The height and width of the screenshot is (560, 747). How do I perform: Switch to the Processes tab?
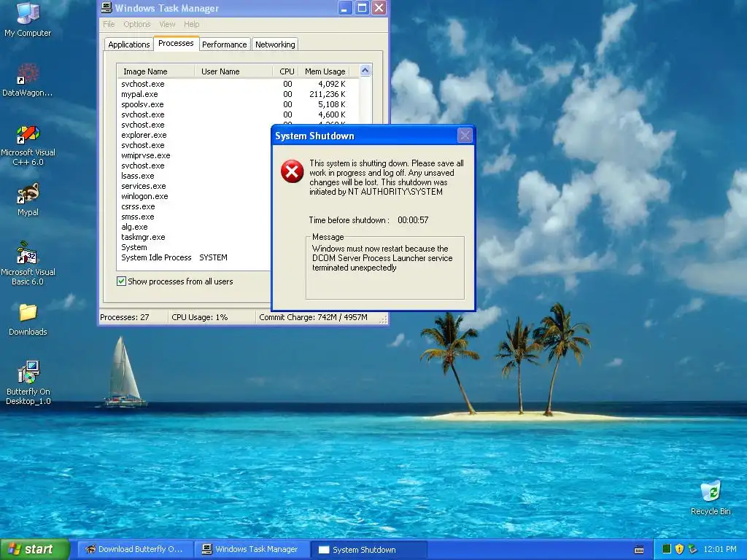[176, 43]
